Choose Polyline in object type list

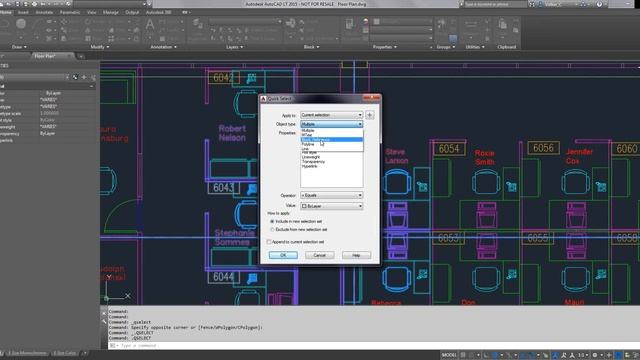(x=331, y=144)
